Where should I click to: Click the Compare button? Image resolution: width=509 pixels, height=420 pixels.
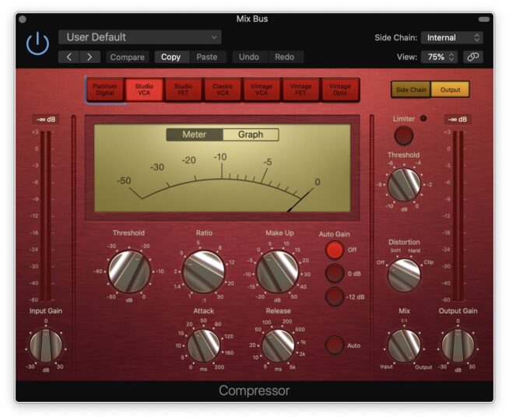(x=128, y=57)
